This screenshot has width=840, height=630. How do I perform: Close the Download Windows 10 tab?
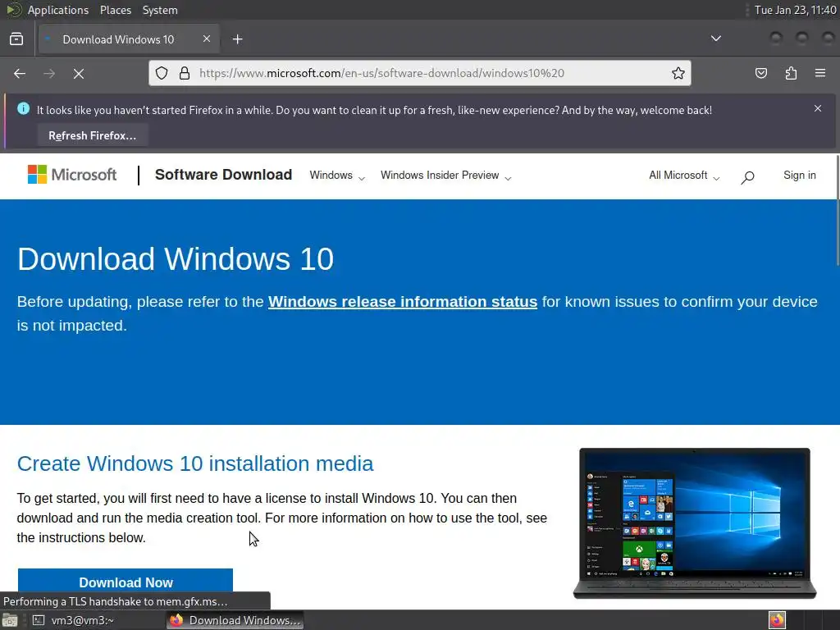(206, 39)
